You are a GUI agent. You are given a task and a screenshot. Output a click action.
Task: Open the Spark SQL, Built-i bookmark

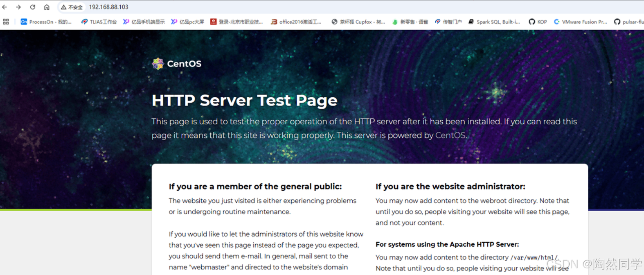[x=494, y=22]
